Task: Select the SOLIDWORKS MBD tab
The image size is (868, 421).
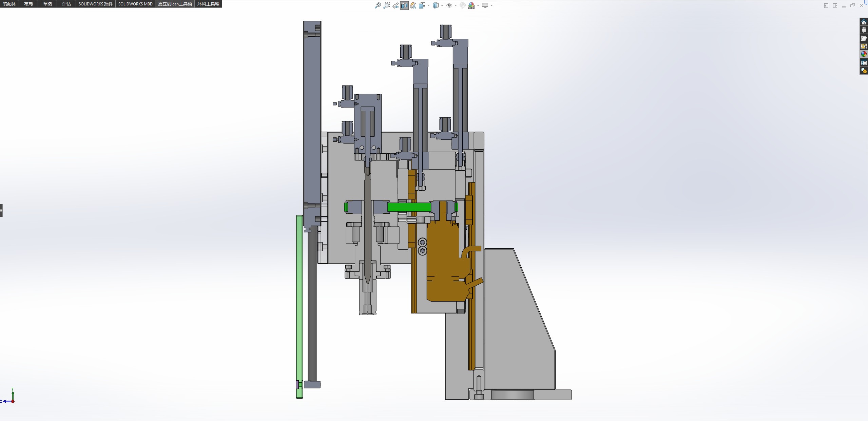Action: click(x=135, y=4)
